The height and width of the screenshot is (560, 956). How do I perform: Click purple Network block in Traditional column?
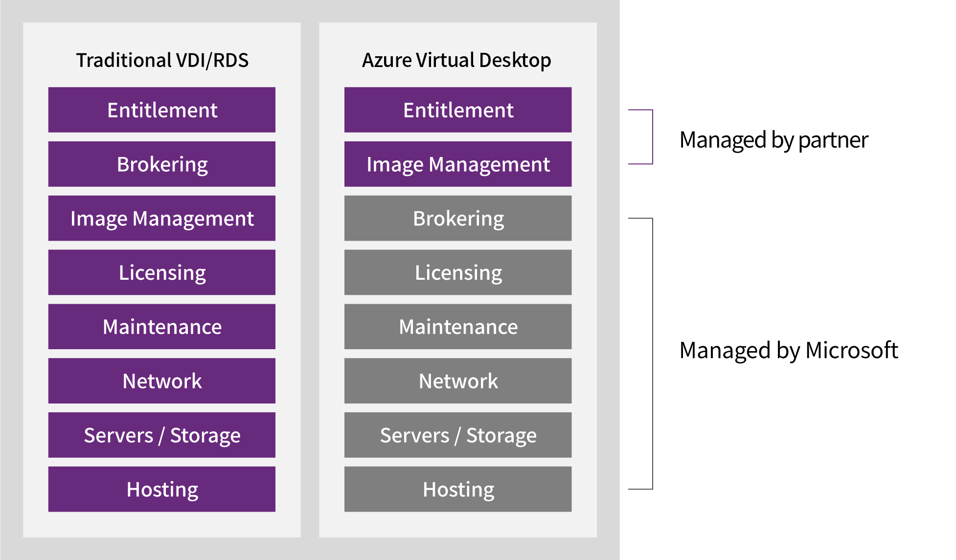coord(162,381)
